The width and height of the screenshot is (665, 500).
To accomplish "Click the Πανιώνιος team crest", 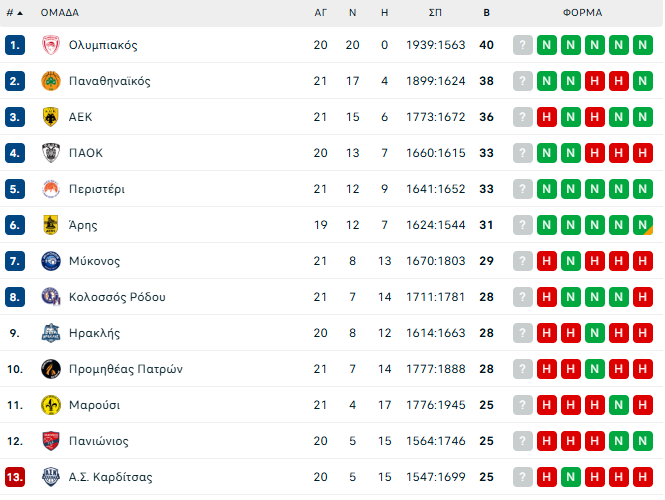I will (51, 441).
